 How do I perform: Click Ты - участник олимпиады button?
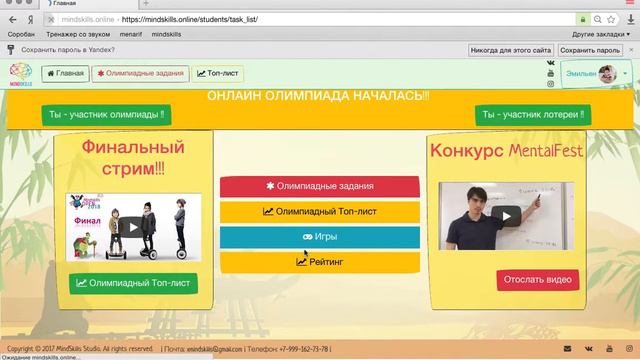coord(106,115)
